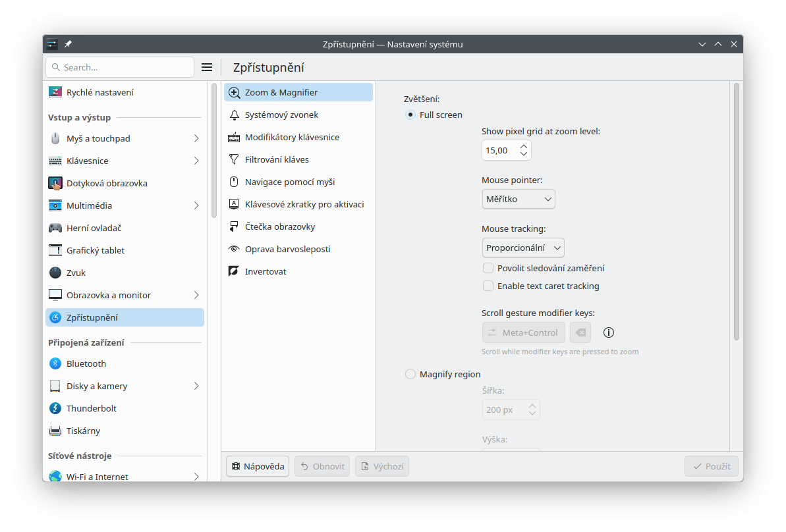Select the Full screen radio button

tap(410, 115)
